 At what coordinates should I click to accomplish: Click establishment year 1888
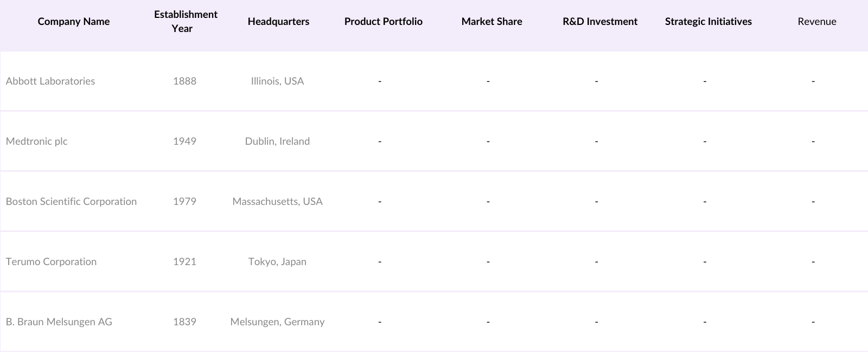[184, 81]
